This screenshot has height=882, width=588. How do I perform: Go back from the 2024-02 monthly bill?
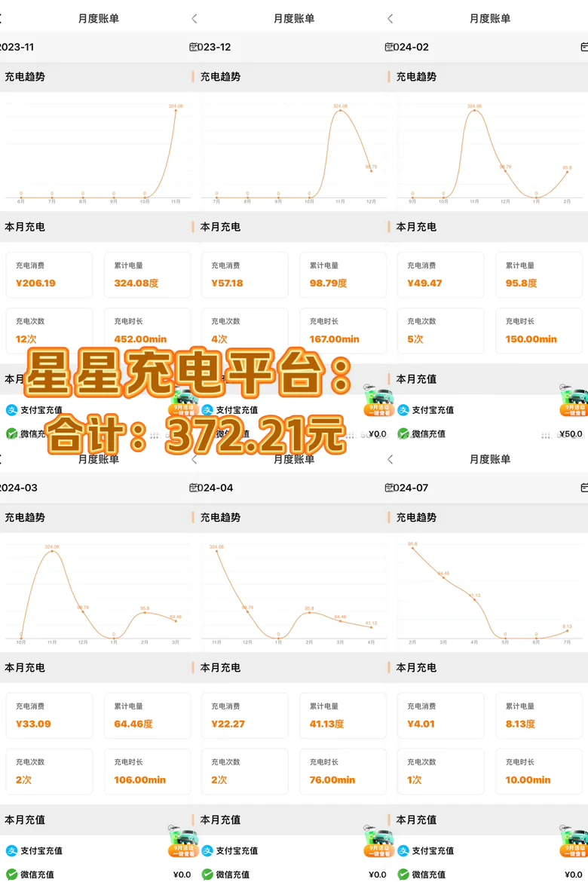(390, 19)
